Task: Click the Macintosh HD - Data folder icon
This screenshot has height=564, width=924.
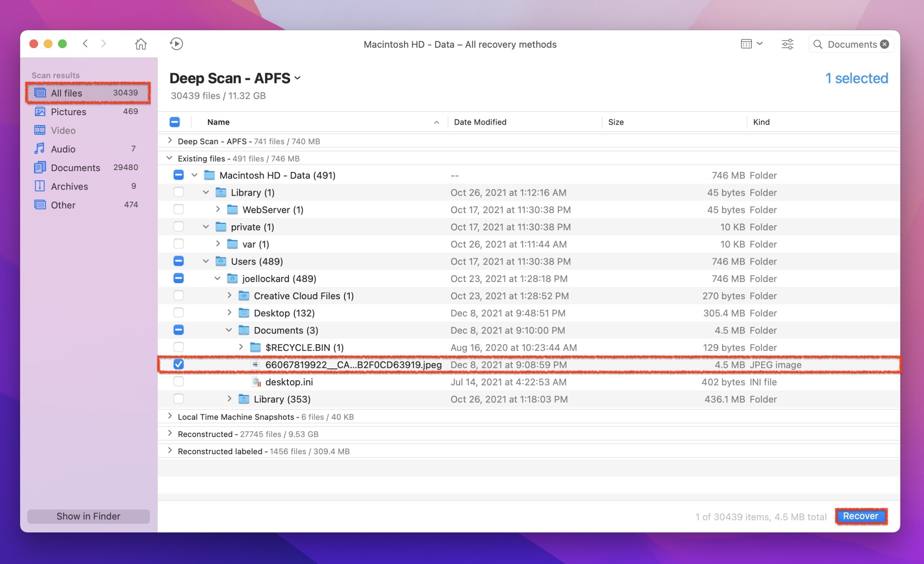Action: click(209, 175)
